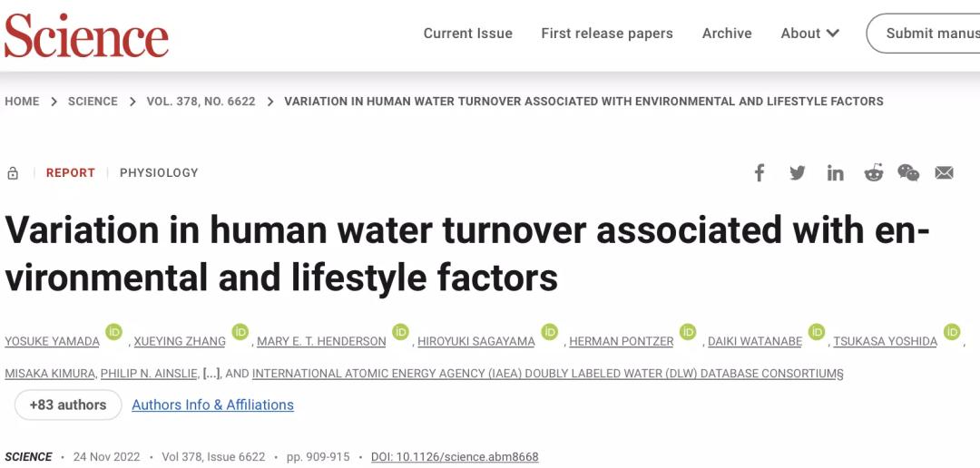Viewport: 980px width, 468px height.
Task: Expand the collapsed author names ellipsis
Action: [x=211, y=374]
